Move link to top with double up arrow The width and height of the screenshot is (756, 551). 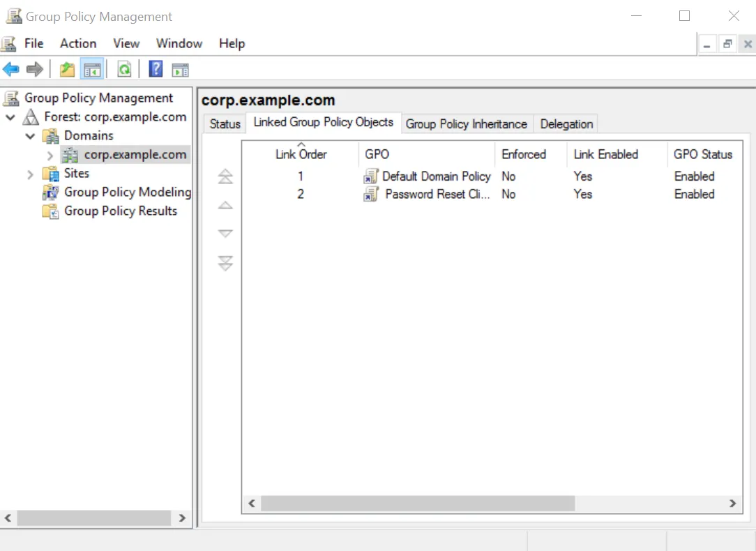[x=225, y=176]
